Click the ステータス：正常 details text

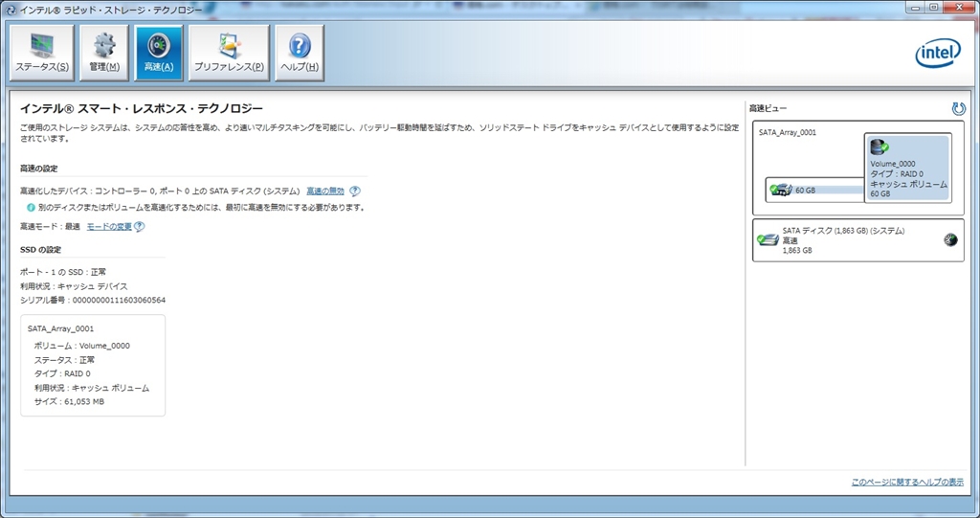pos(64,360)
